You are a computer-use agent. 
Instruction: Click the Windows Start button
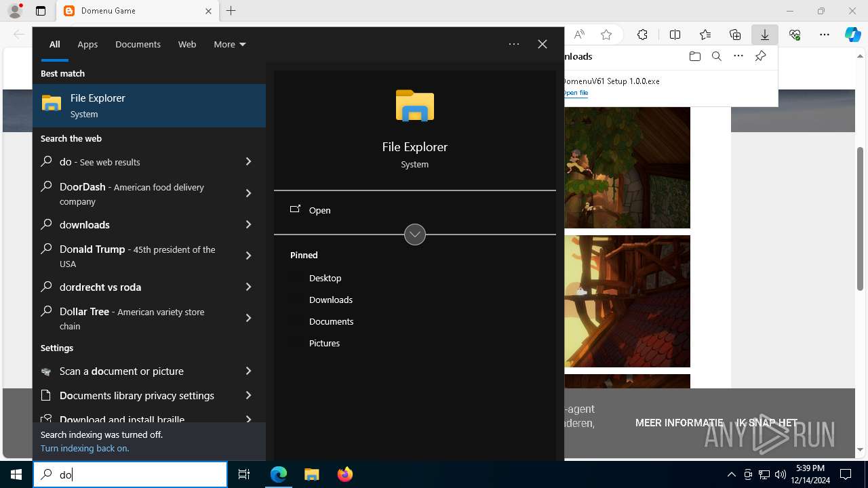pos(16,474)
